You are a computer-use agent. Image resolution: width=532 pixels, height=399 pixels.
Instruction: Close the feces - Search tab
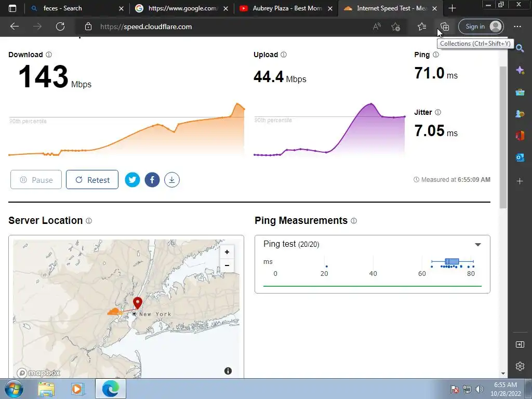121,8
